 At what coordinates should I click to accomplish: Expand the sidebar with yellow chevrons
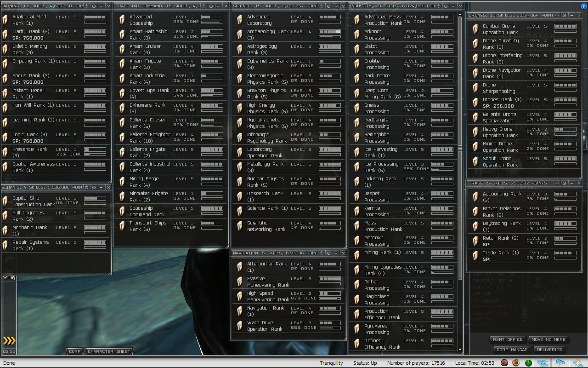(x=9, y=341)
